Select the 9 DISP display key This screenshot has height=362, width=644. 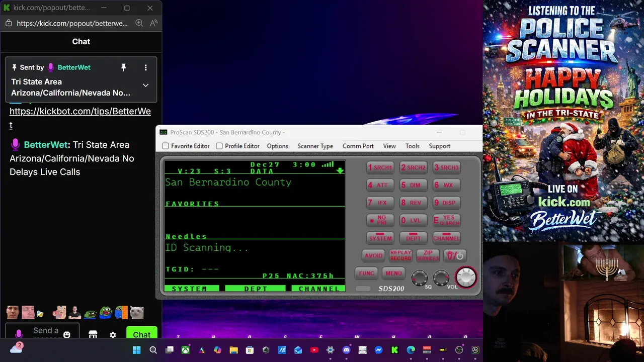pos(446,203)
